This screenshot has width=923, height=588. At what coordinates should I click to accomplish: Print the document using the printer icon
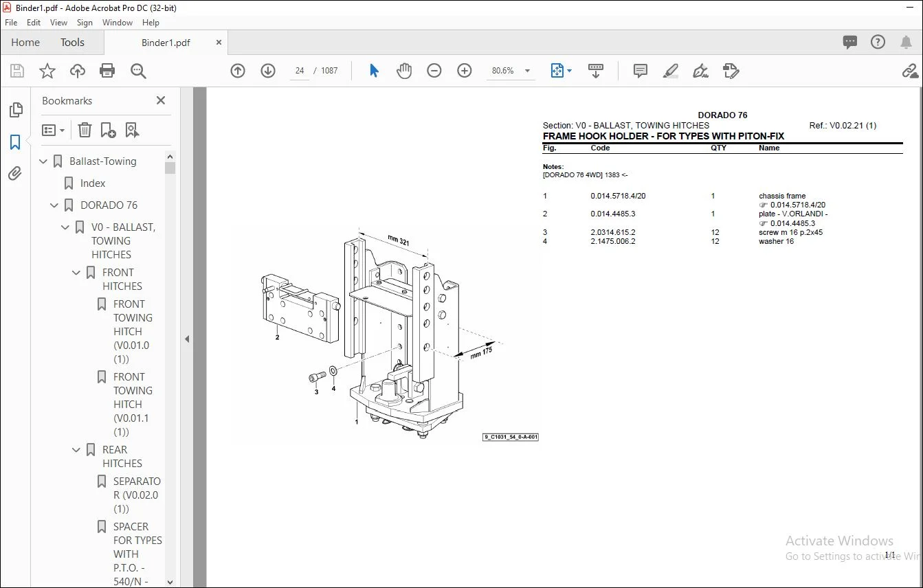click(x=107, y=71)
